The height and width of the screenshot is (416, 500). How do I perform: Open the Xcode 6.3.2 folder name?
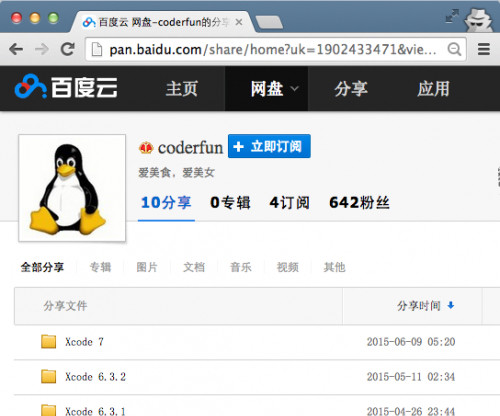[x=96, y=377]
